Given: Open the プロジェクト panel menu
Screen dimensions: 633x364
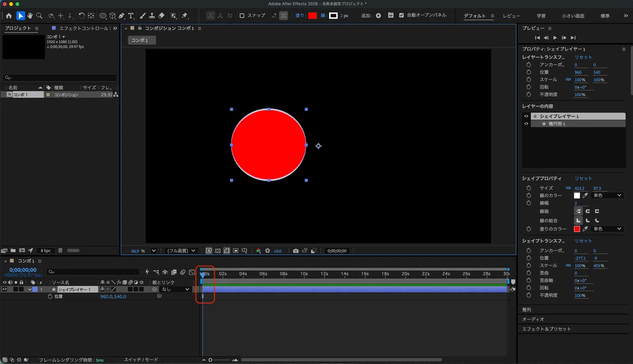Looking at the screenshot, I should pos(36,28).
